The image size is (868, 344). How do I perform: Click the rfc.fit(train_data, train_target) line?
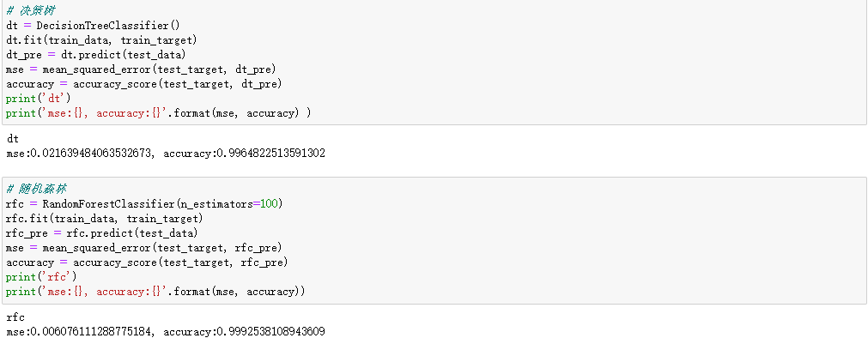click(104, 218)
